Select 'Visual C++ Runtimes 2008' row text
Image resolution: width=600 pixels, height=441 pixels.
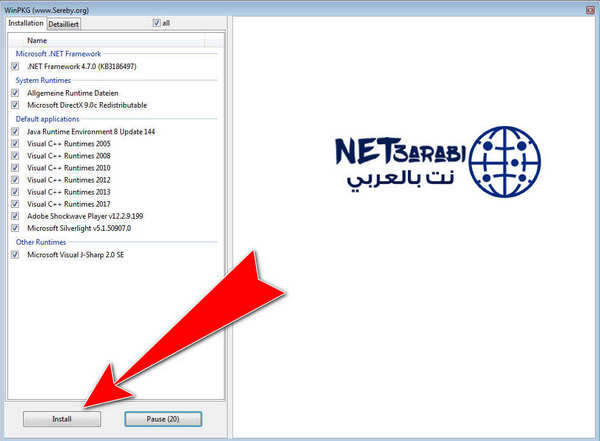68,156
